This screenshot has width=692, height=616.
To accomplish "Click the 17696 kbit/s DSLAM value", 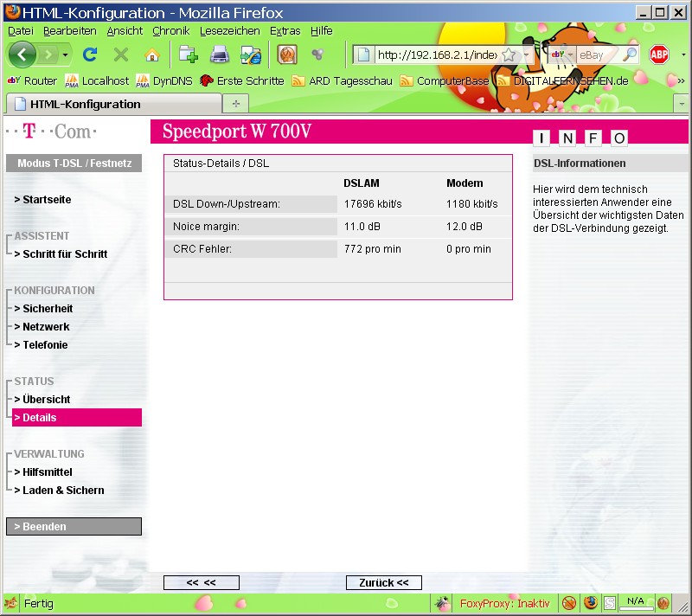I will (x=373, y=204).
